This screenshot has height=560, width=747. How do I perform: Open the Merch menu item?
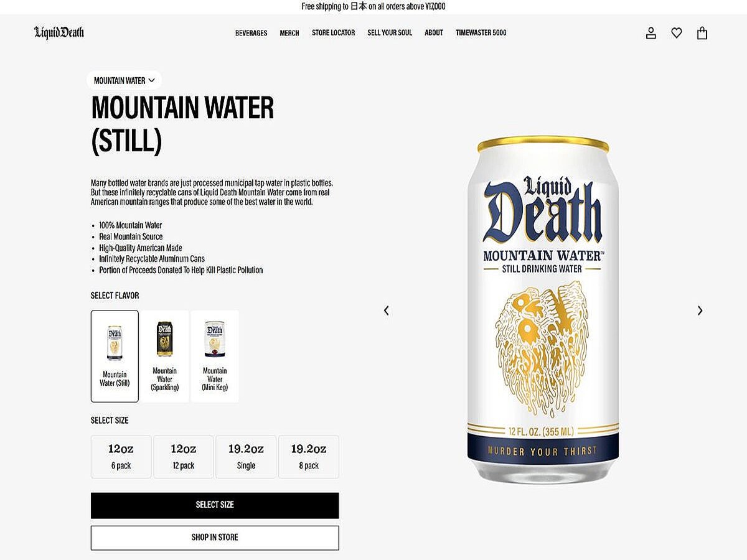pyautogui.click(x=289, y=33)
